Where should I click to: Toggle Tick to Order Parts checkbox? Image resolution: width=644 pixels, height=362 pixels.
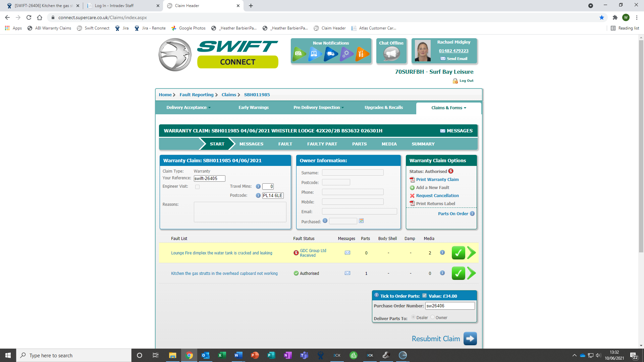(x=424, y=296)
